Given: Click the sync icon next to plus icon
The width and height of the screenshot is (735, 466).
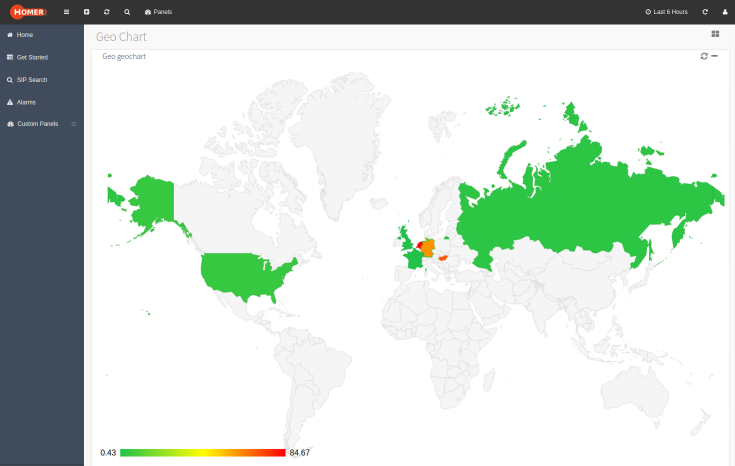Looking at the screenshot, I should (x=107, y=12).
